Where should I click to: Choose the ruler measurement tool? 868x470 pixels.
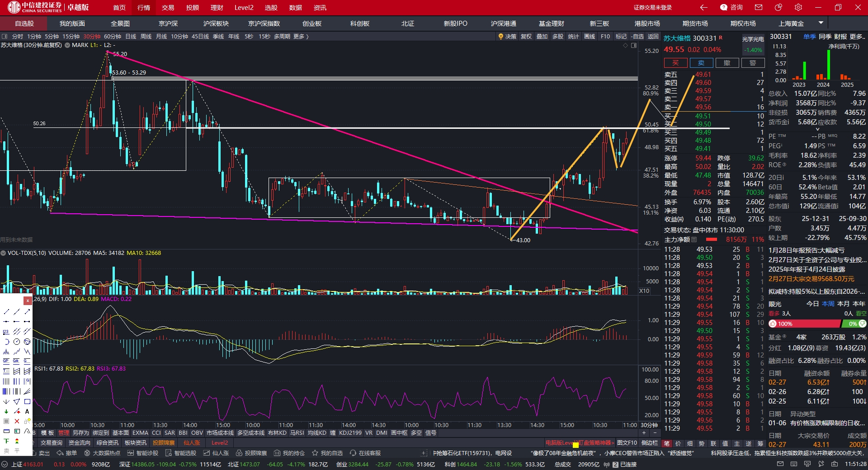tap(6, 431)
